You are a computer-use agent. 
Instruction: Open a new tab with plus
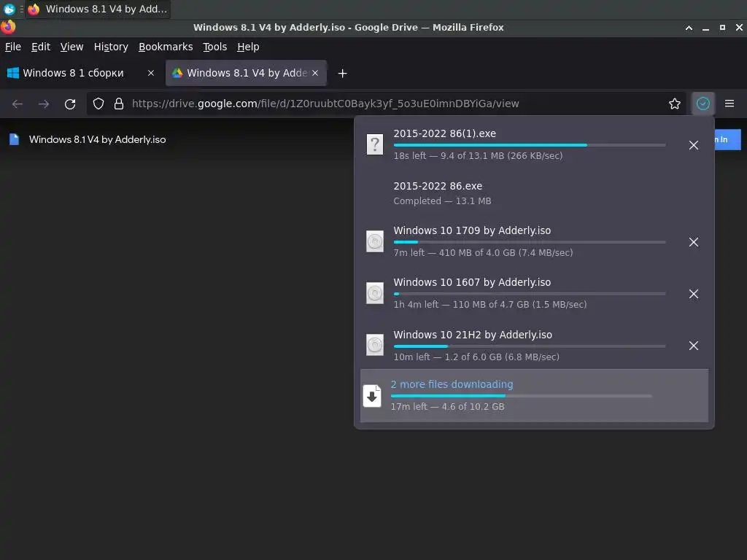coord(342,74)
